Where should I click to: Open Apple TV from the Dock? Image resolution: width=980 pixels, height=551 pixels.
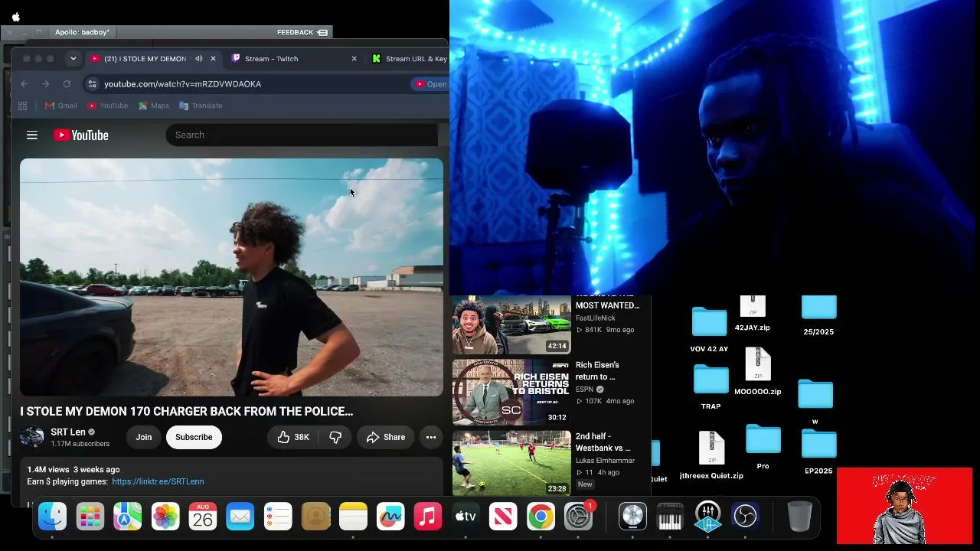pos(465,517)
